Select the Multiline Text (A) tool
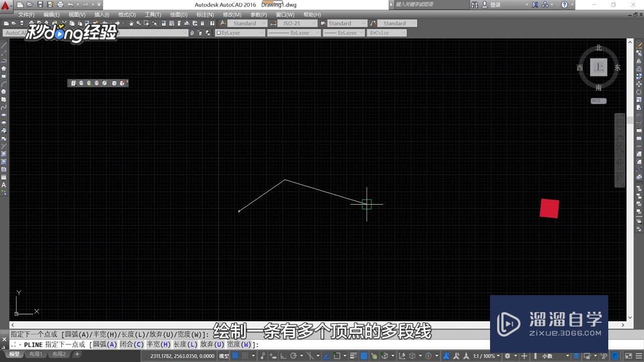Screen dimensions: 644x362 coord(4,185)
